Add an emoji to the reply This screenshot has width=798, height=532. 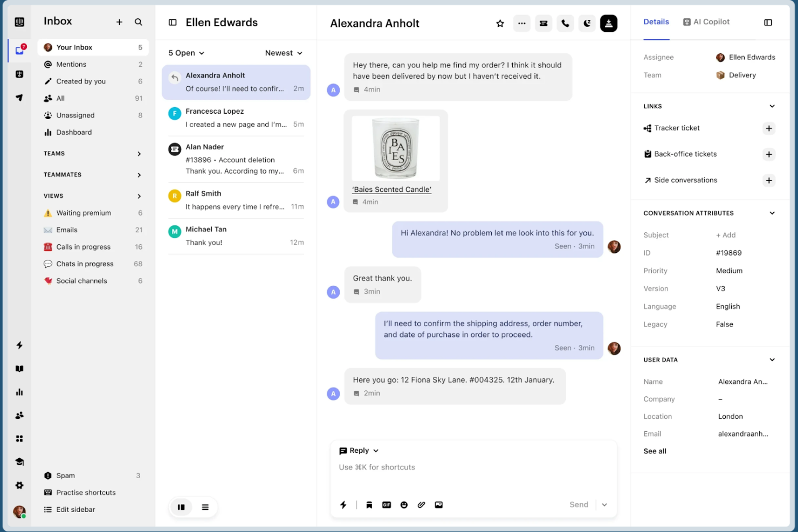pyautogui.click(x=404, y=505)
